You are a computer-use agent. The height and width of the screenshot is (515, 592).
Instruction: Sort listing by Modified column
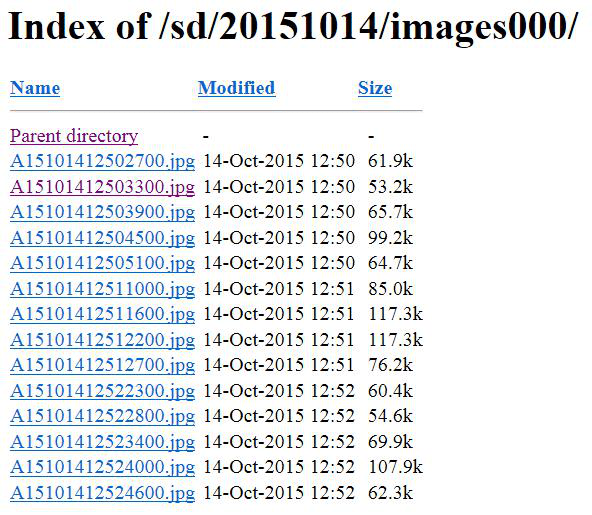(x=236, y=88)
